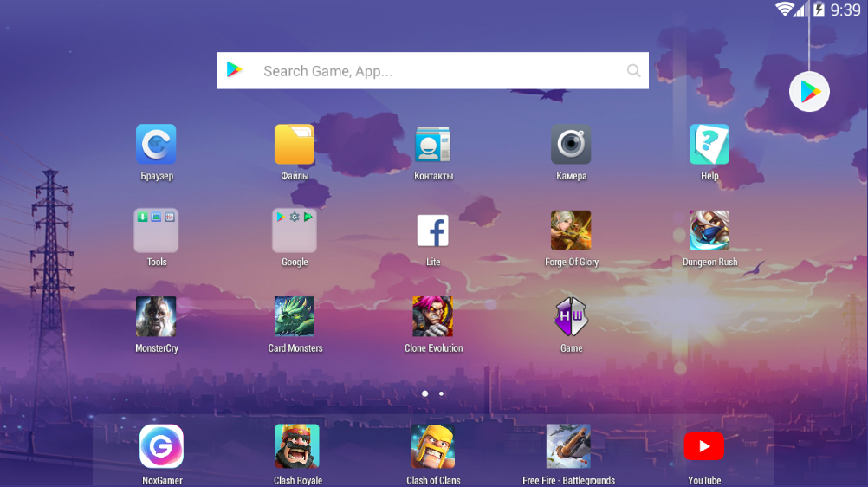Image resolution: width=868 pixels, height=487 pixels.
Task: Click the hanging Google Play floating button
Action: pyautogui.click(x=809, y=92)
